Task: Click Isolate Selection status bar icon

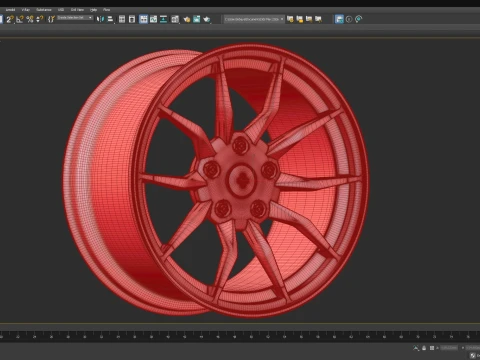Action: coord(416,348)
